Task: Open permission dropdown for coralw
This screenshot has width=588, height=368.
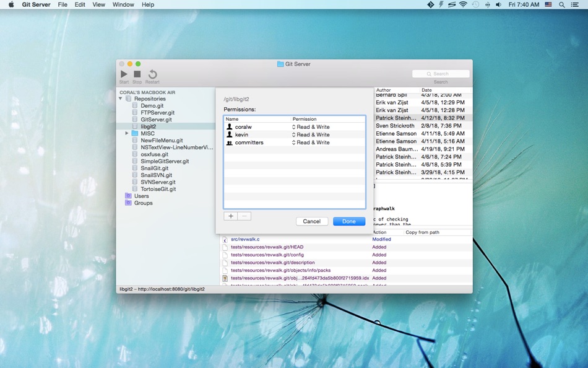Action: pyautogui.click(x=311, y=127)
